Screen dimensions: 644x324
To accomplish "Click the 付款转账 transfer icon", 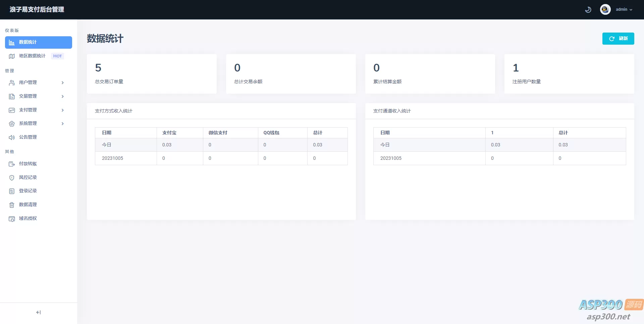I will (12, 164).
